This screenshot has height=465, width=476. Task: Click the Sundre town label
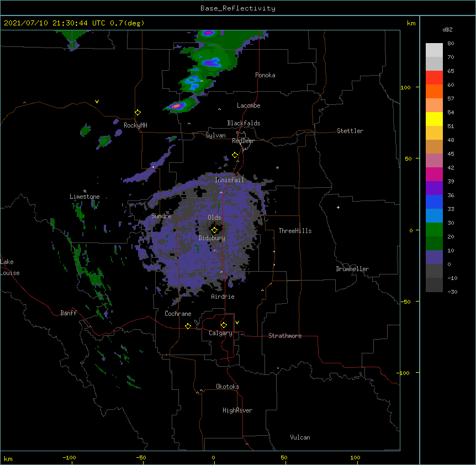pyautogui.click(x=161, y=216)
